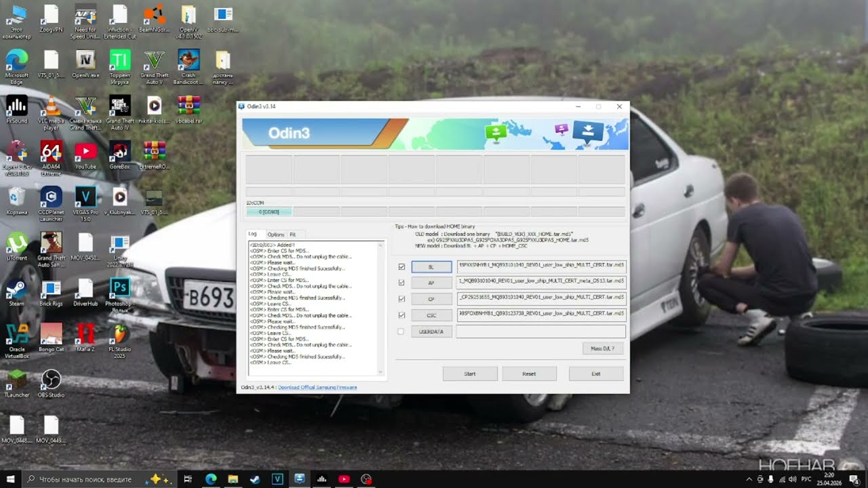Click the Mass D/L button

tap(602, 348)
